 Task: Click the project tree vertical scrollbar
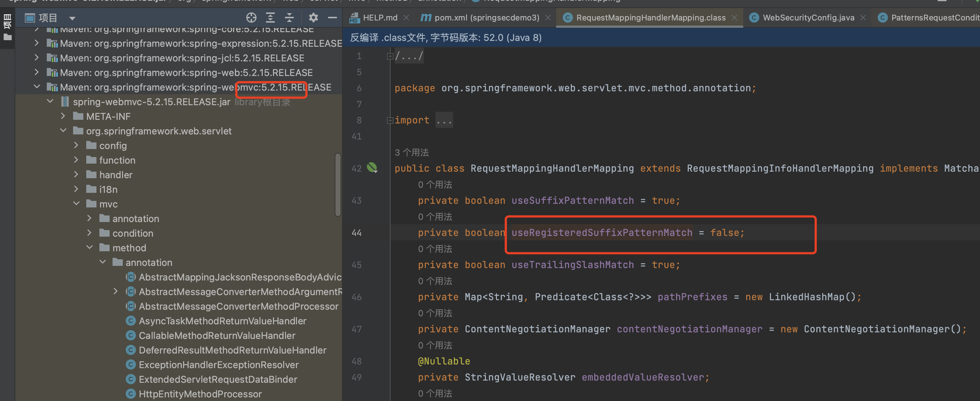(337, 185)
